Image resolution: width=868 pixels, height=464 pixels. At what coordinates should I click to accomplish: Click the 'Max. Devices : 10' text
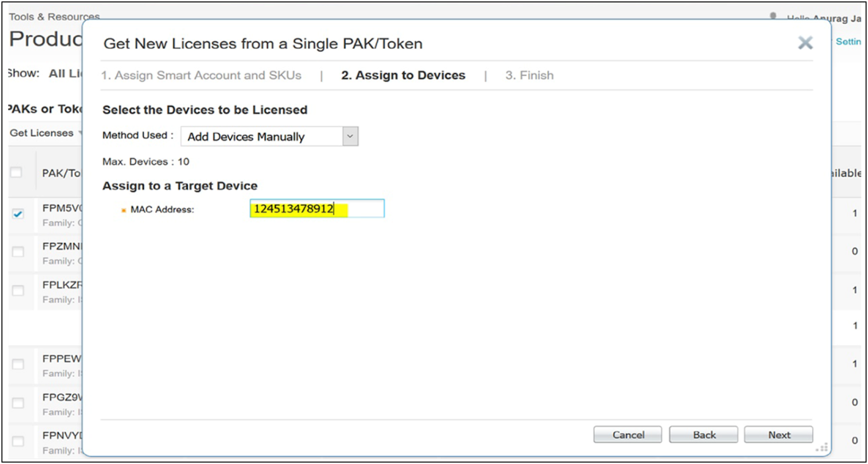(x=146, y=162)
